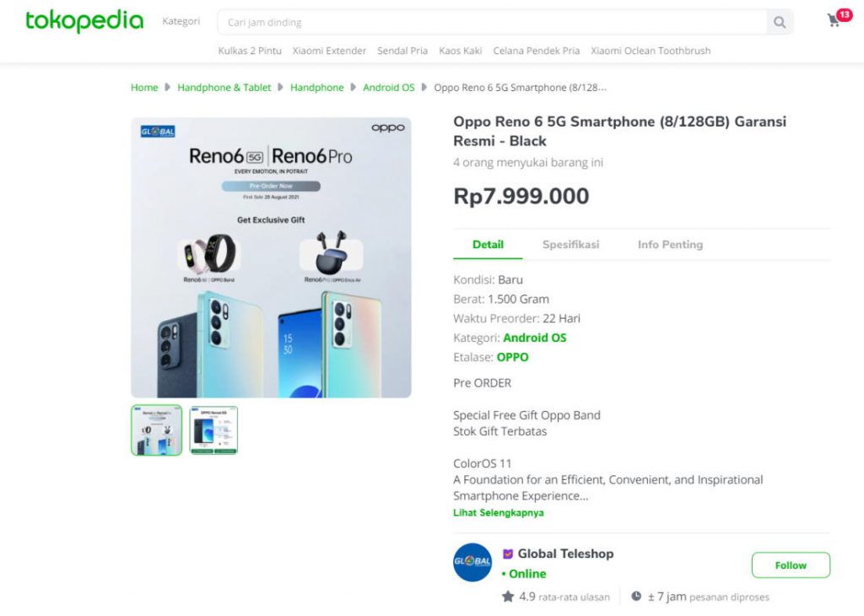The image size is (864, 616).
Task: Navigate to Home via breadcrumb
Action: 143,87
